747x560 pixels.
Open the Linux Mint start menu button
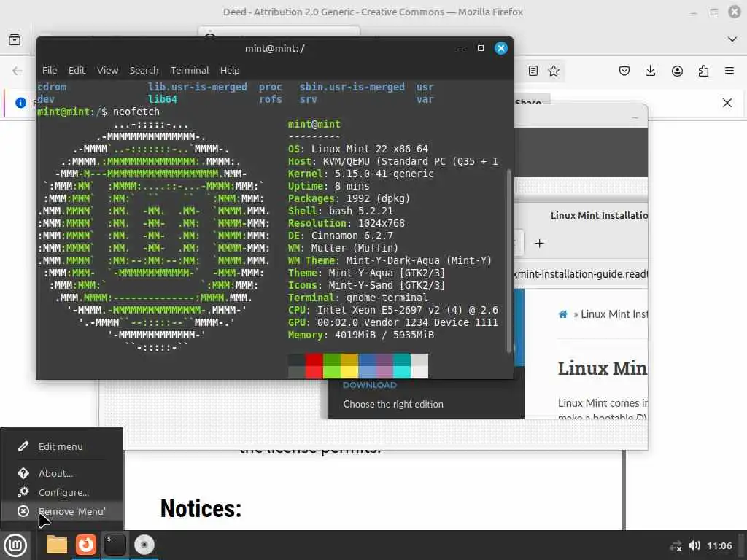pos(15,545)
